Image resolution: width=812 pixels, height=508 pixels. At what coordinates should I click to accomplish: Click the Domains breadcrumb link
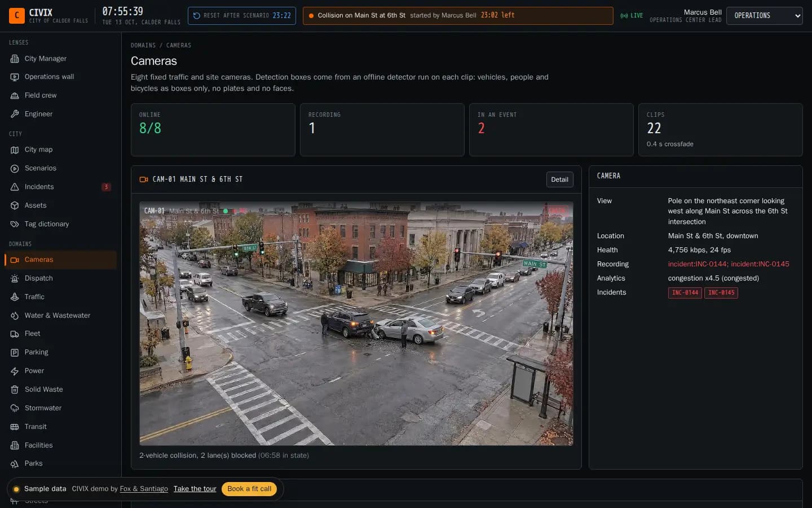pyautogui.click(x=143, y=45)
